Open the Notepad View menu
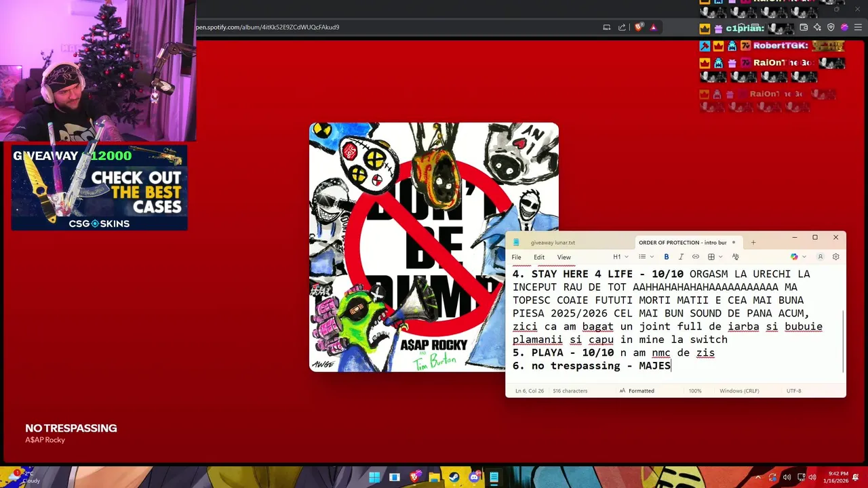 coord(564,258)
